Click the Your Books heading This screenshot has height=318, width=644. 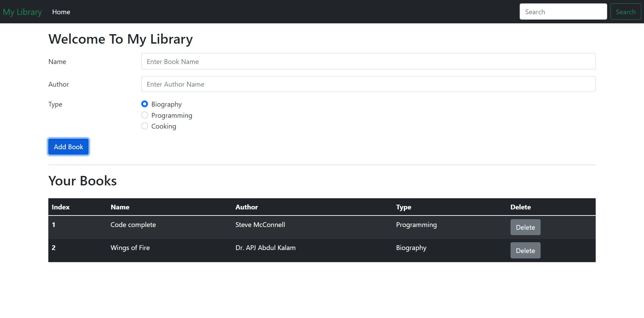tap(82, 180)
